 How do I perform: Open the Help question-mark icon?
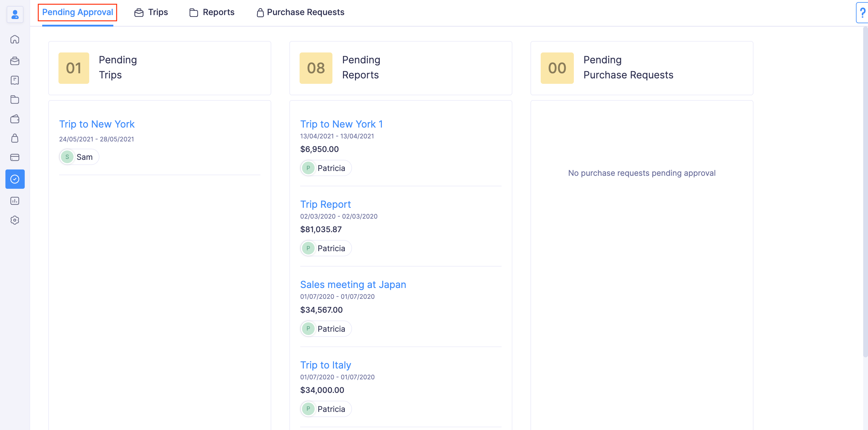[863, 13]
